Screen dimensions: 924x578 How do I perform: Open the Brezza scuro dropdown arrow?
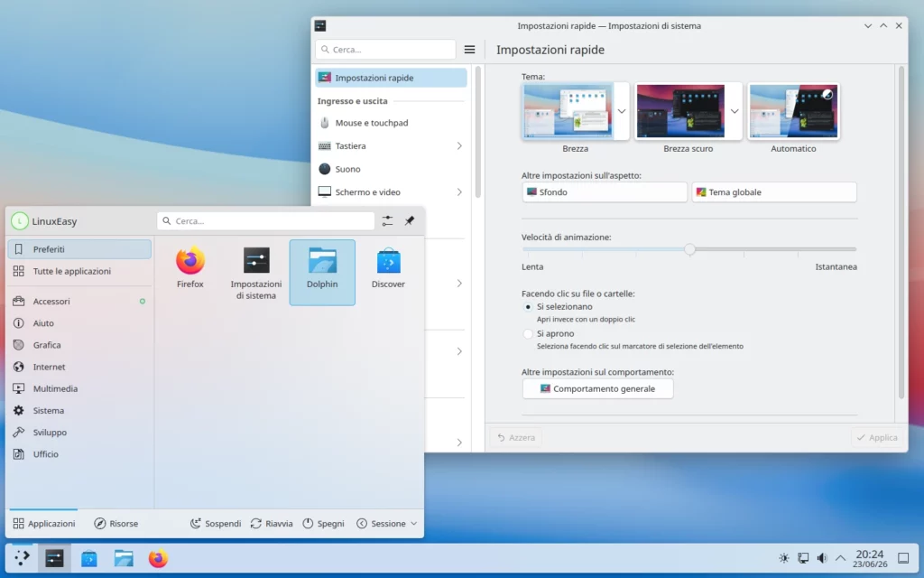[x=735, y=111]
